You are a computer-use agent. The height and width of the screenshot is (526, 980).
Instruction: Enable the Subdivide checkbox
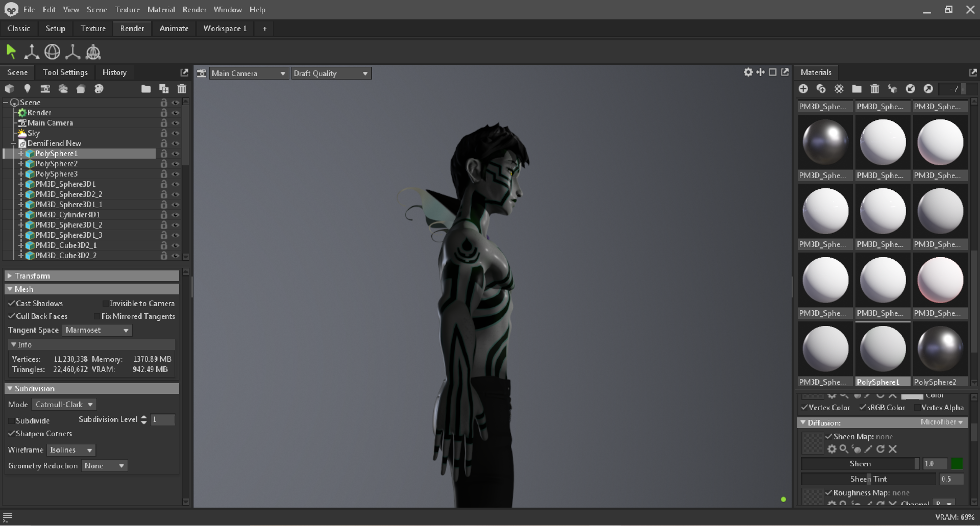11,421
